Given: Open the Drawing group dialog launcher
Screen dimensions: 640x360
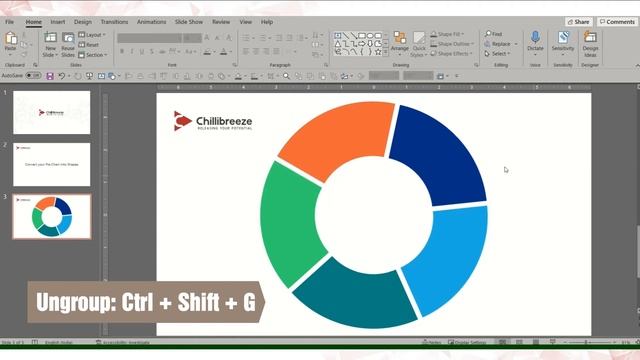Looking at the screenshot, I should tap(476, 65).
